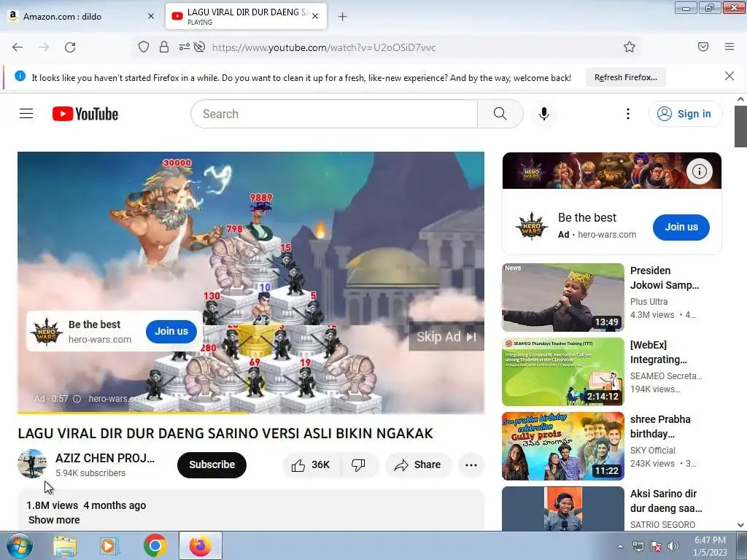Open Firefox tracking protection shield
The width and height of the screenshot is (747, 560).
(144, 47)
